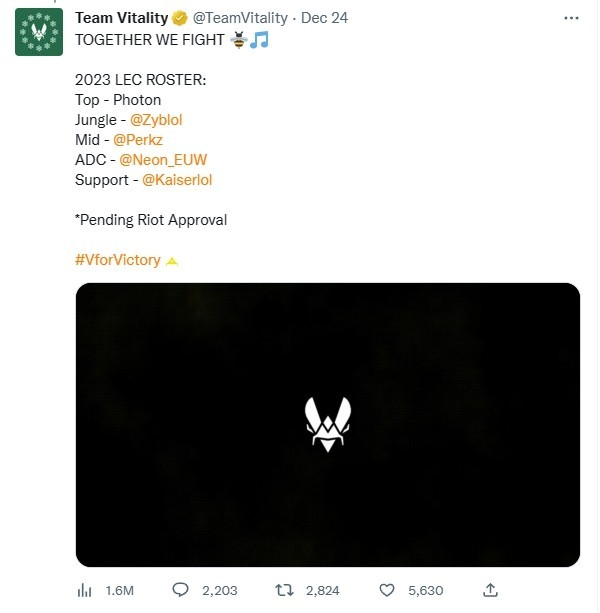Click the #VforVictory hashtag
The image size is (600, 613).
(118, 260)
